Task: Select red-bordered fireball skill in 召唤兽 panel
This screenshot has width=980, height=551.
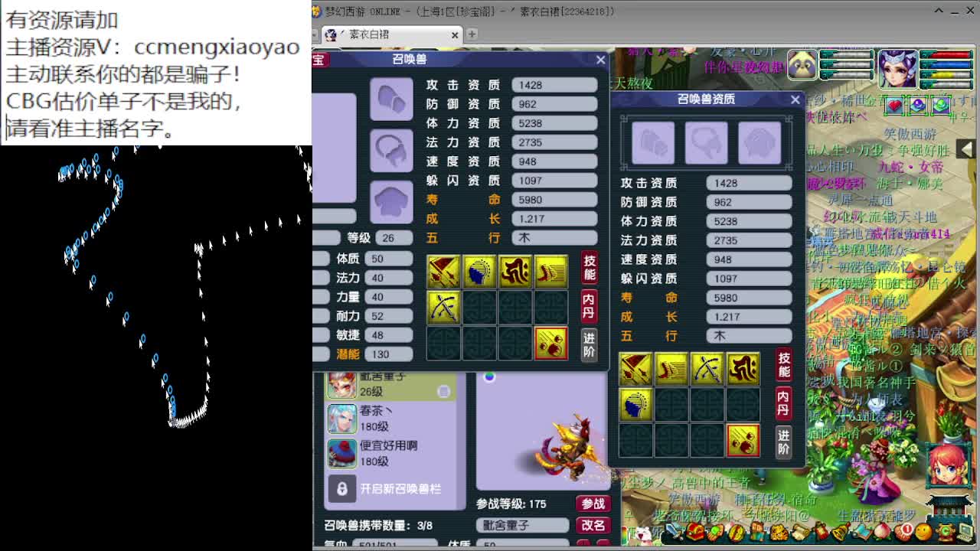Action: tap(550, 343)
